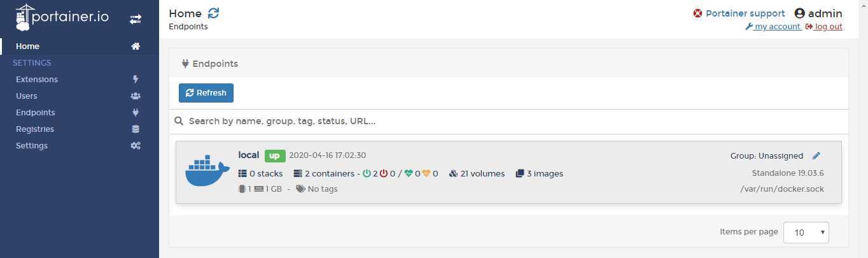Open Users in the sidebar menu
Image resolution: width=868 pixels, height=258 pixels.
tap(27, 96)
